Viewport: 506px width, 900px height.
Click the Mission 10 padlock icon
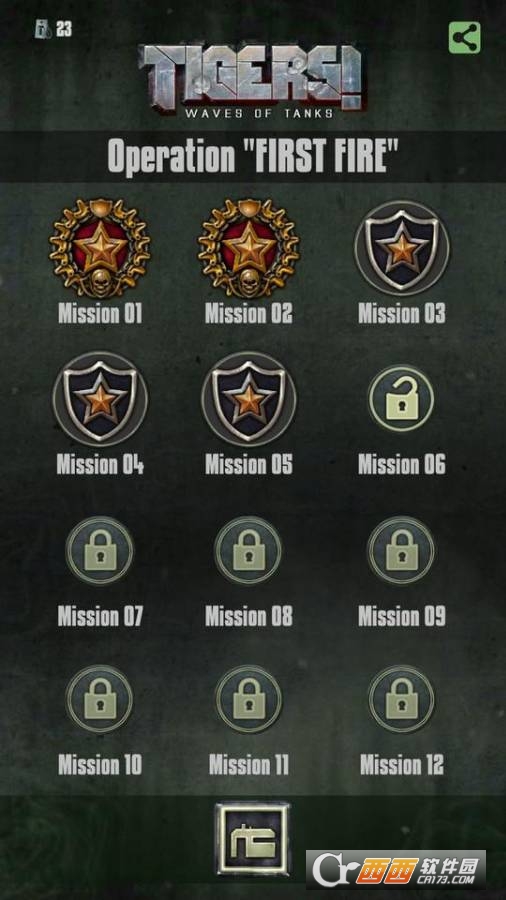(100, 699)
